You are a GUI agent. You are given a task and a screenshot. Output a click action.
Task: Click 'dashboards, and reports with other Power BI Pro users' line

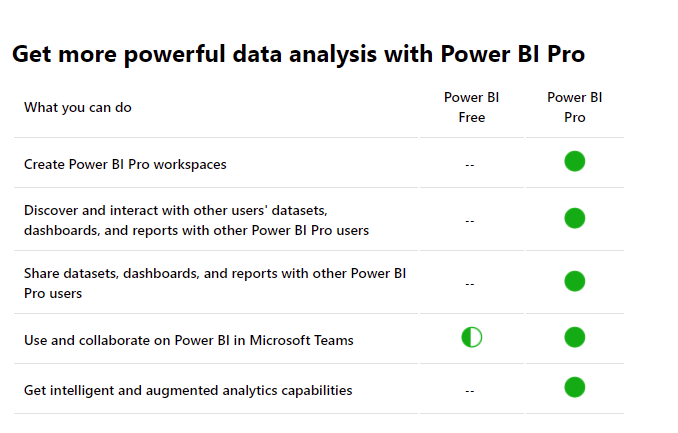coord(196,231)
